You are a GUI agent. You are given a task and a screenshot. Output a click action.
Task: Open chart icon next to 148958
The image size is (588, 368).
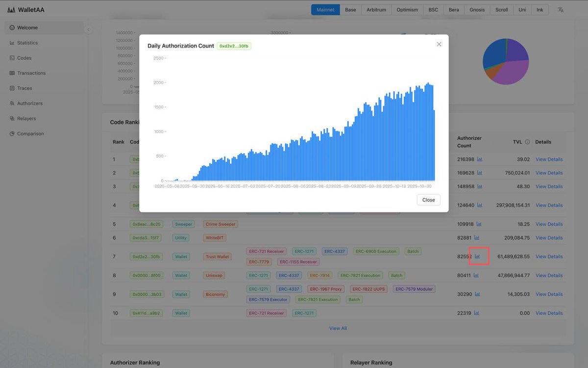[480, 186]
